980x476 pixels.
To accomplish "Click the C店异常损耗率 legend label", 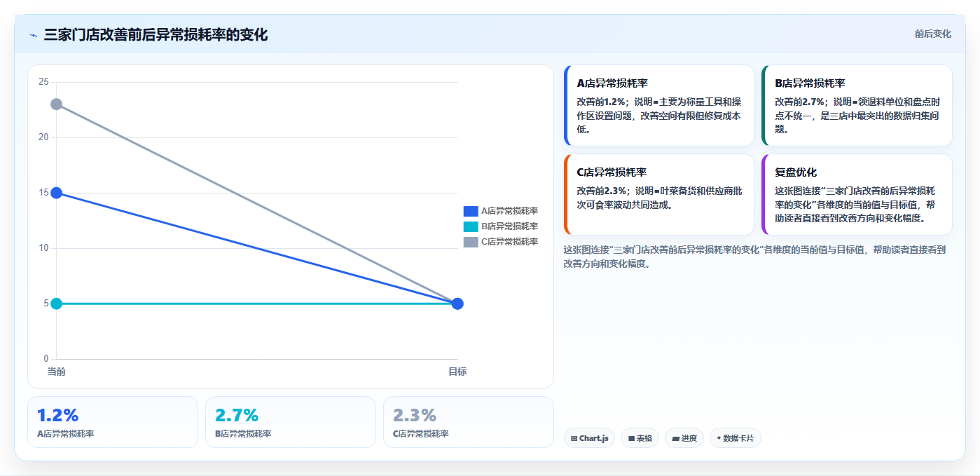I will tap(509, 242).
